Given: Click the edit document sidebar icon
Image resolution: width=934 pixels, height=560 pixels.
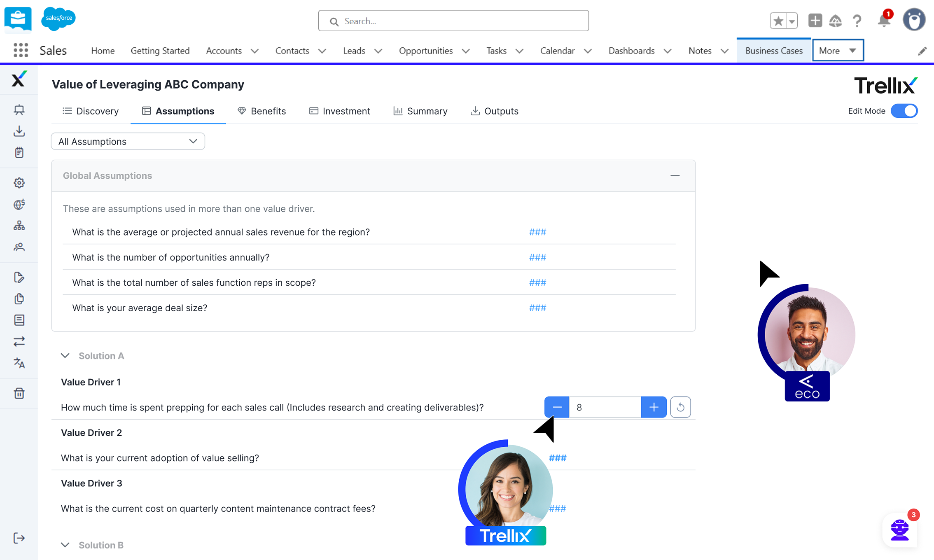Looking at the screenshot, I should 19,277.
